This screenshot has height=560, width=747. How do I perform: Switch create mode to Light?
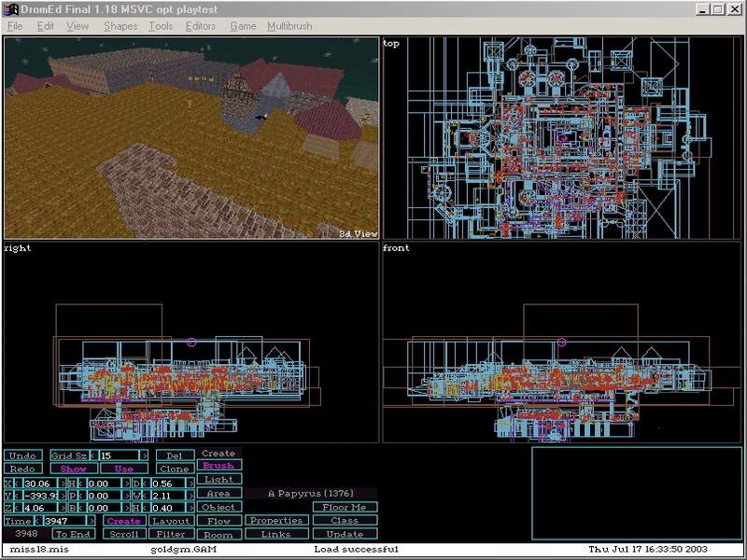(x=218, y=479)
